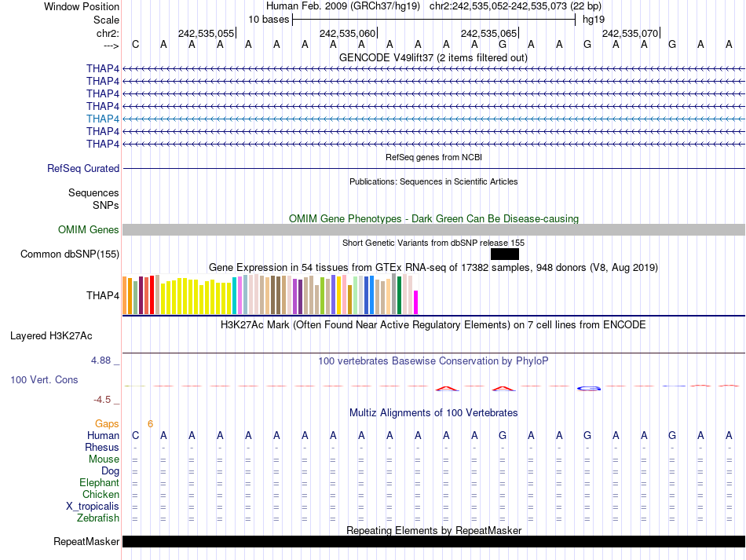The width and height of the screenshot is (746, 560).
Task: Open the Repeating Elements by RepeatMasker title
Action: coord(433,530)
